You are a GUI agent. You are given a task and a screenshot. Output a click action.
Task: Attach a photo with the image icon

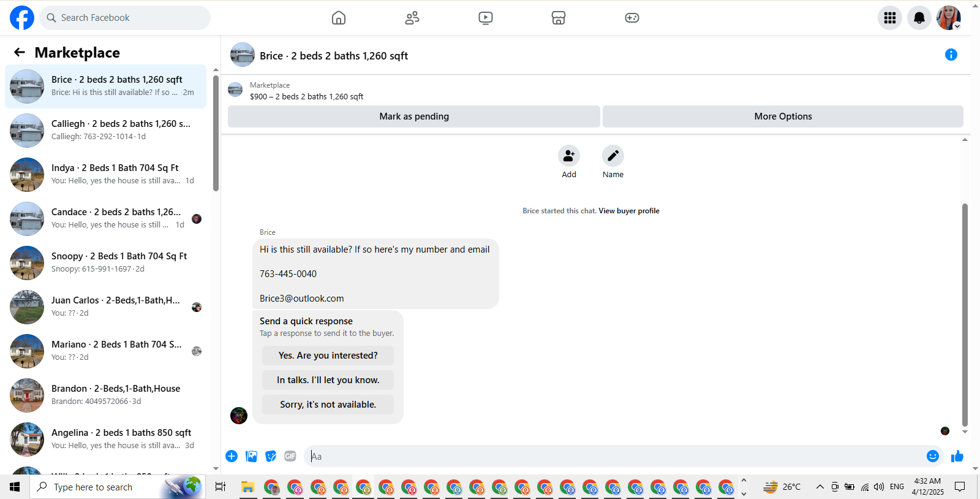pyautogui.click(x=251, y=456)
